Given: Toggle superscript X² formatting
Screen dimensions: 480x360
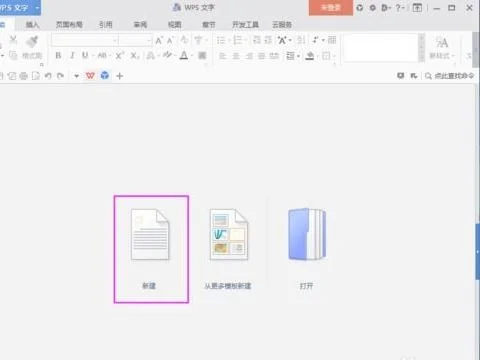Looking at the screenshot, I should pos(119,55).
